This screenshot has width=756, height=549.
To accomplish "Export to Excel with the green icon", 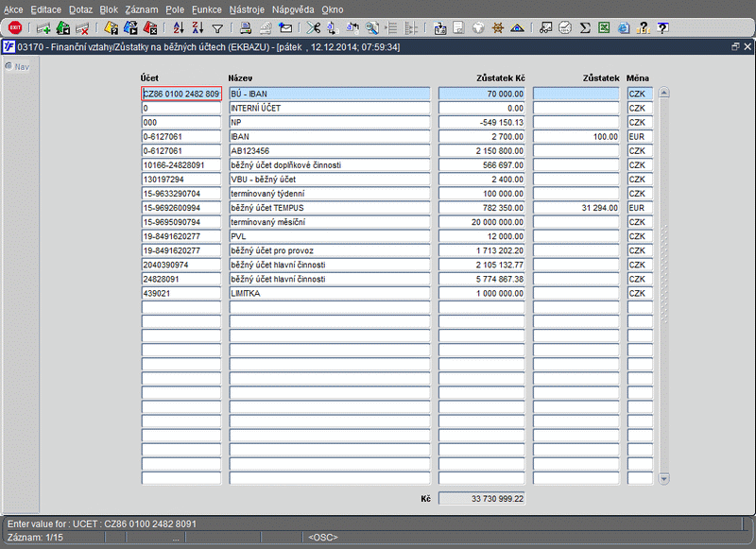I will click(604, 28).
